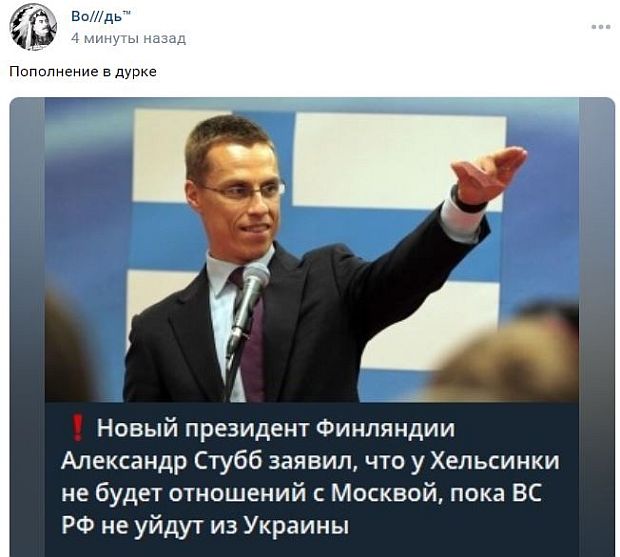Open the post author's avatar picture
Screen dimensions: 620x557
[x=33, y=27]
